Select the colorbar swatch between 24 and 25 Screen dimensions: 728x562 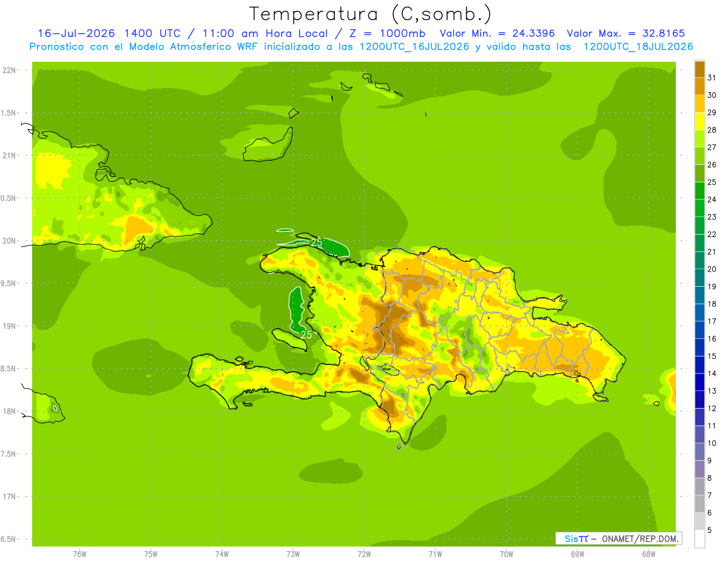point(699,190)
